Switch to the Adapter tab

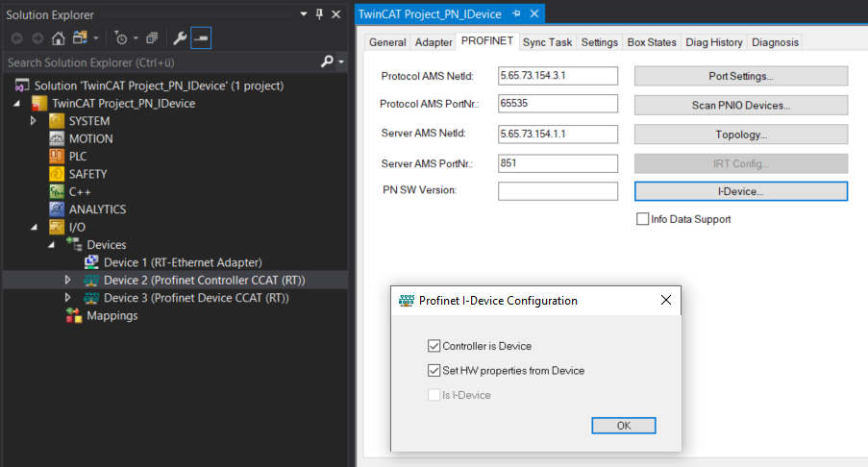[434, 42]
